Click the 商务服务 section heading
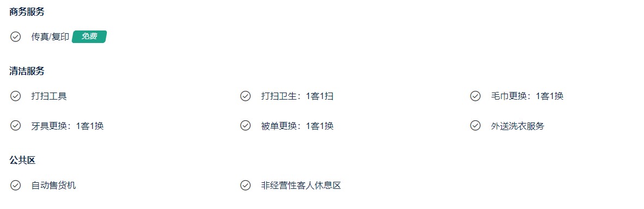 tap(27, 12)
